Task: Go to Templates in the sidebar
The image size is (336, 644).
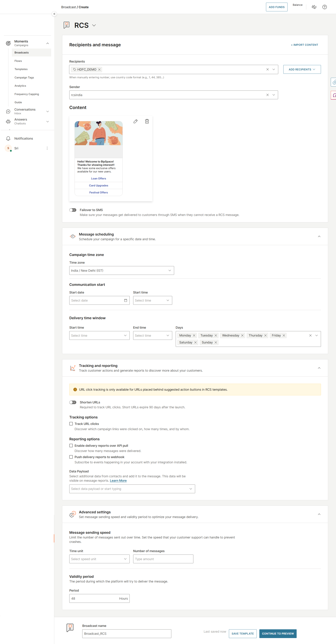Action: tap(21, 69)
